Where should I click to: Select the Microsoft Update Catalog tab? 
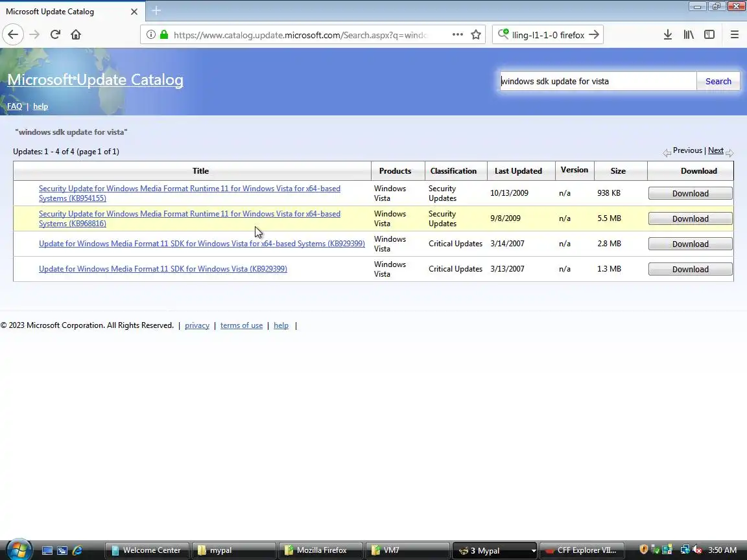tap(73, 12)
